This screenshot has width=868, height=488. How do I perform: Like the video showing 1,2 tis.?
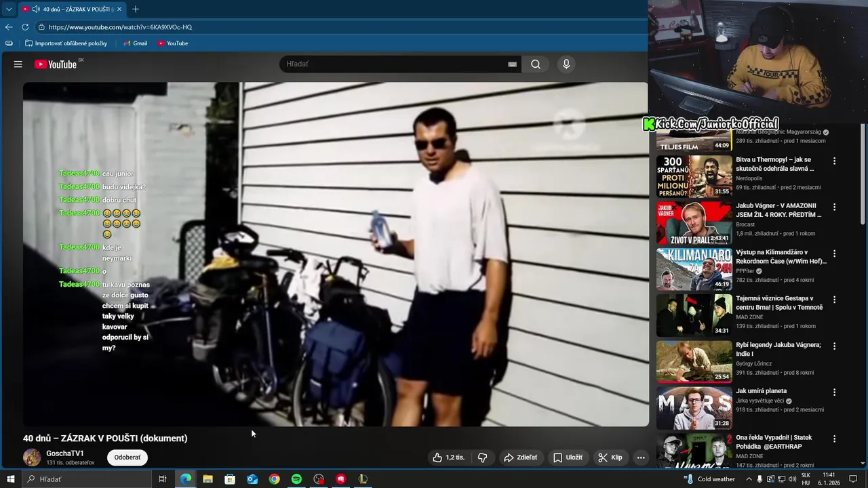(x=448, y=457)
